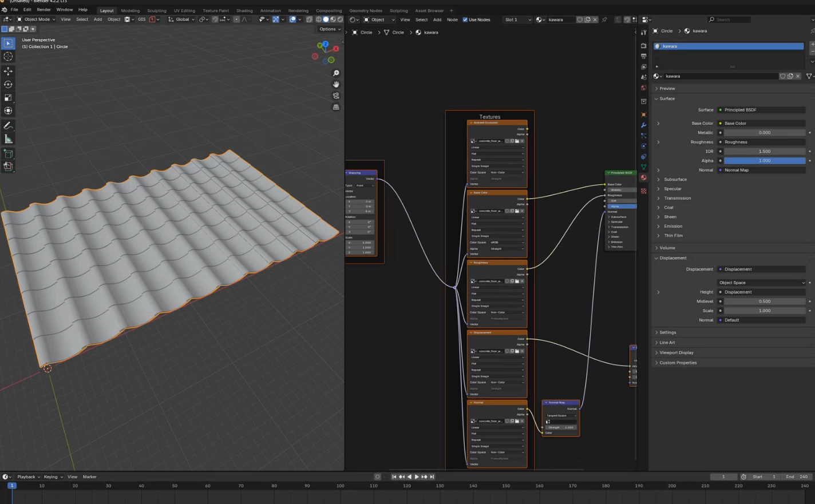Image resolution: width=815 pixels, height=504 pixels.
Task: Toggle fake user shield for kawara in properties
Action: (x=782, y=76)
